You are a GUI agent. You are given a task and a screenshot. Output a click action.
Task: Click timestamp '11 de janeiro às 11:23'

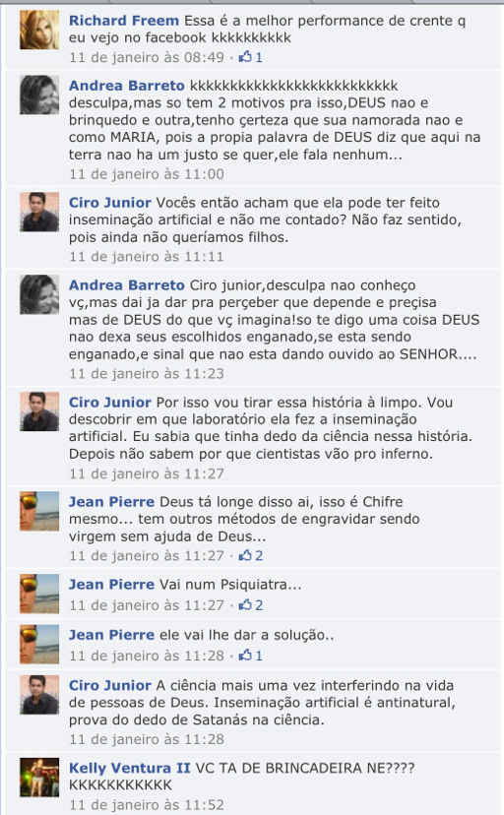coord(147,373)
